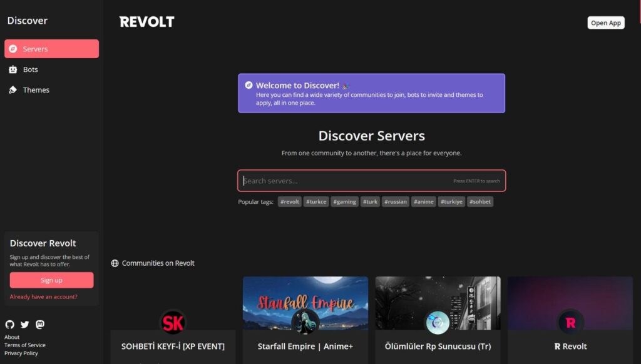The image size is (641, 364).
Task: Click the Bots robot icon
Action: tap(13, 69)
